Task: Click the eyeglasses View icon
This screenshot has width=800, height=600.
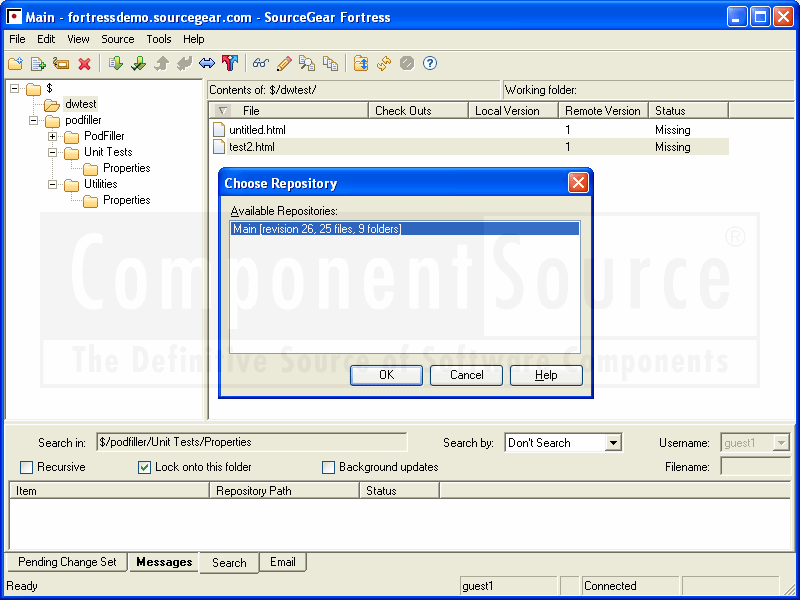Action: point(261,63)
